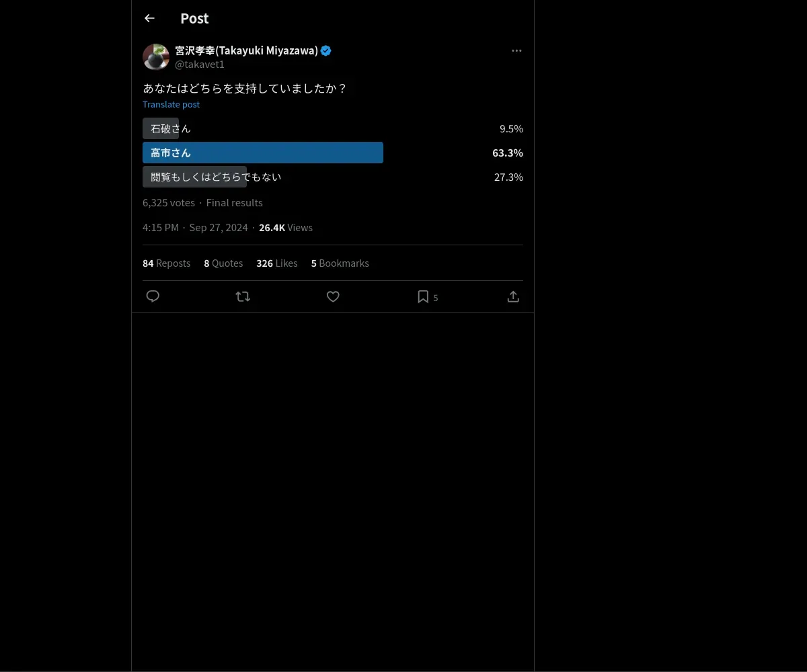Click the repost arrows icon

pos(243,296)
